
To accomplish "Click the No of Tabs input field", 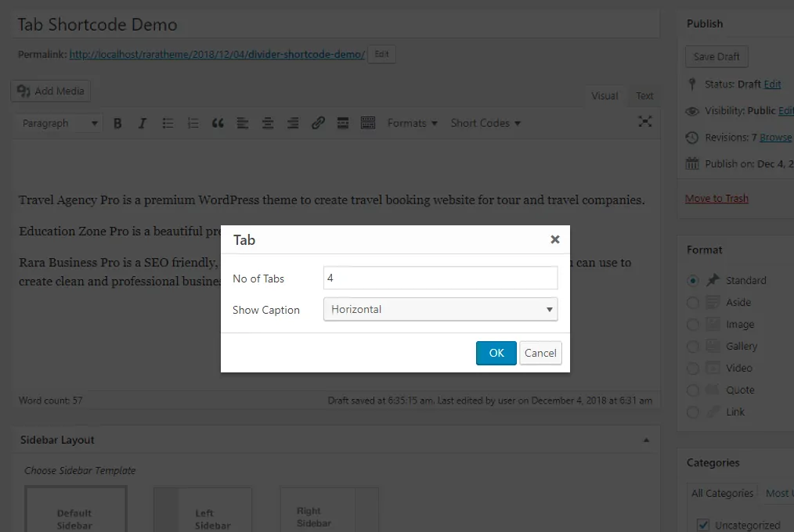I will [440, 278].
